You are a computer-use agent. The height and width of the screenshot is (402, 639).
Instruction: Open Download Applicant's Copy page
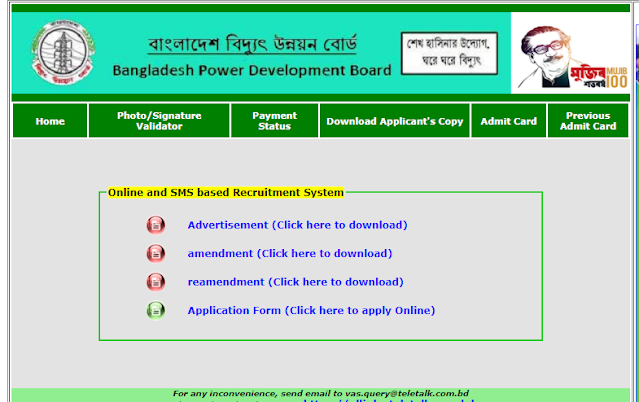coord(394,121)
